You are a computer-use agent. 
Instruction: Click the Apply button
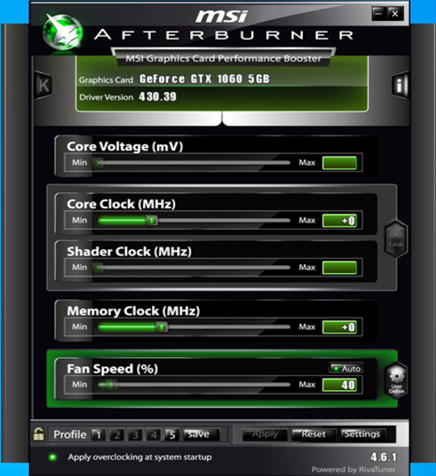click(265, 434)
